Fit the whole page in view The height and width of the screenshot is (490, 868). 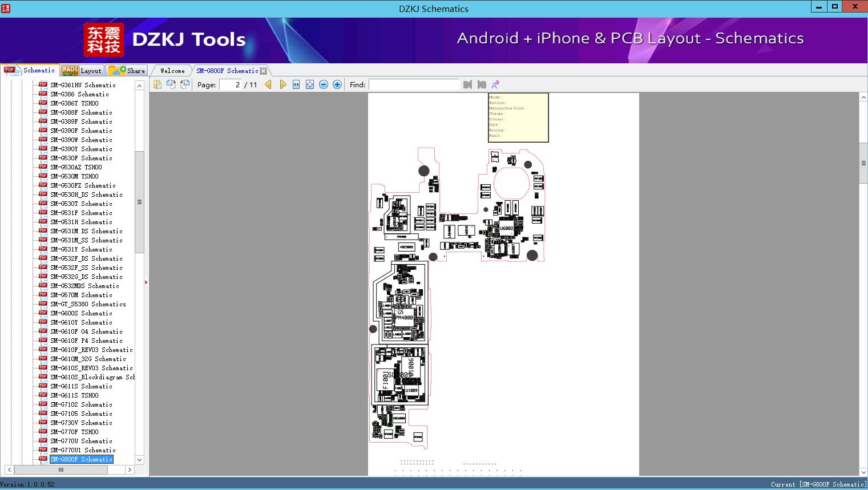click(310, 84)
